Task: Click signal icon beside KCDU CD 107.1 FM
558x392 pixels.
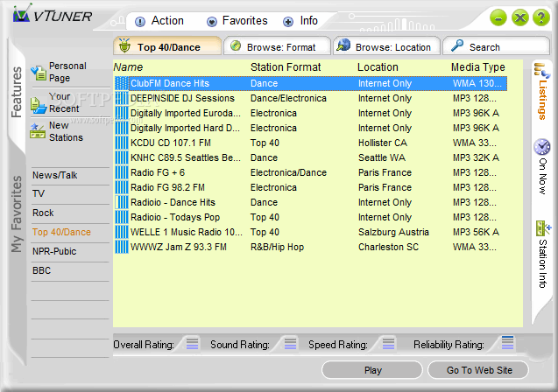Action: pos(122,143)
